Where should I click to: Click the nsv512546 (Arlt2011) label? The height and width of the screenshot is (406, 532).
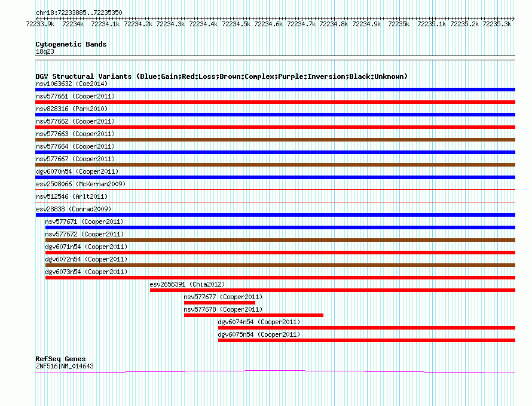(72, 196)
